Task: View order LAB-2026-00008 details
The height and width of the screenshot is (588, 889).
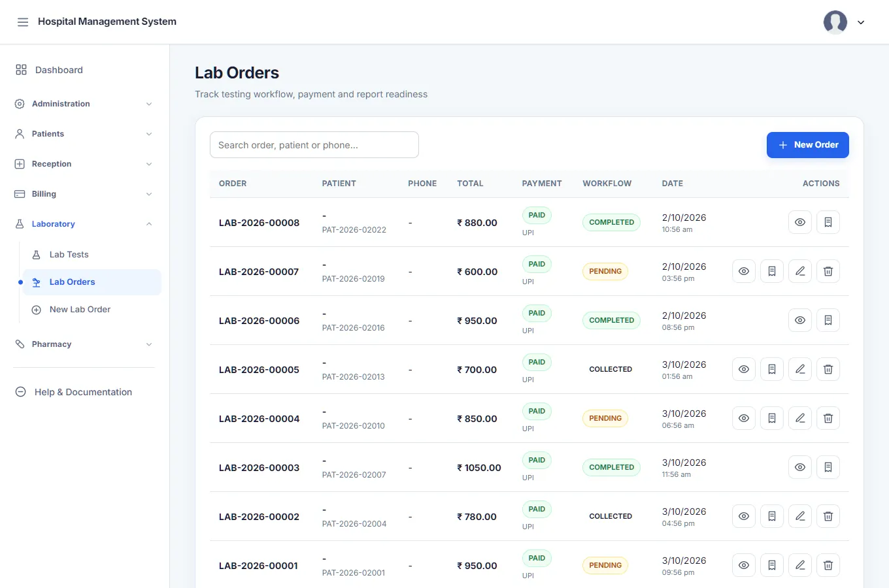Action: click(x=800, y=222)
